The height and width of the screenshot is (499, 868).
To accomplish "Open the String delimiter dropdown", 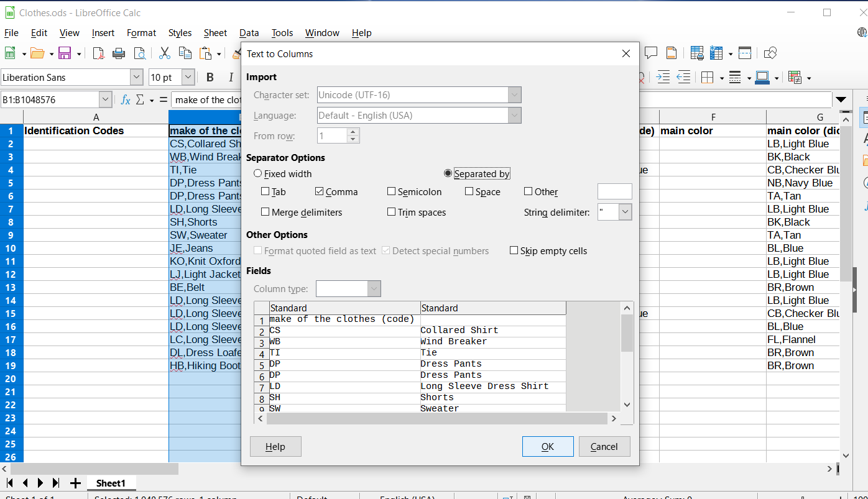I will [x=626, y=212].
